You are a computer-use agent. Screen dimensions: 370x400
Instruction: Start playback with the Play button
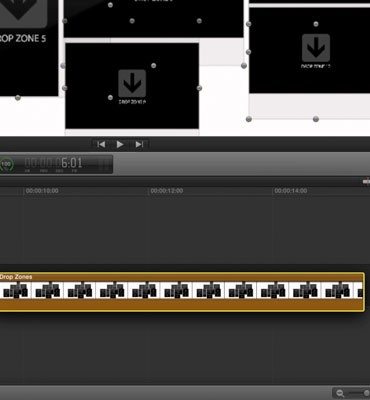click(x=120, y=144)
